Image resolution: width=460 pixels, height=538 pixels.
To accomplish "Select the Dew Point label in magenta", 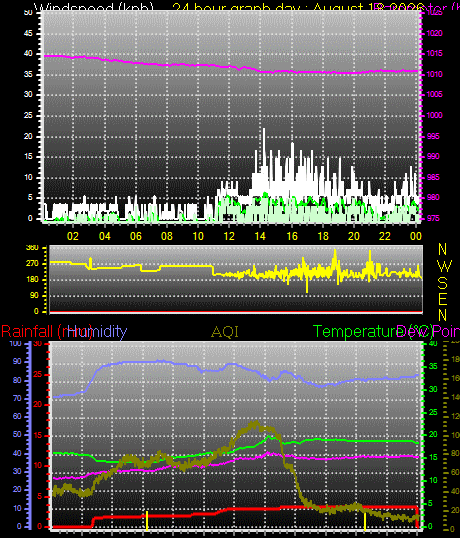I will click(x=428, y=332).
